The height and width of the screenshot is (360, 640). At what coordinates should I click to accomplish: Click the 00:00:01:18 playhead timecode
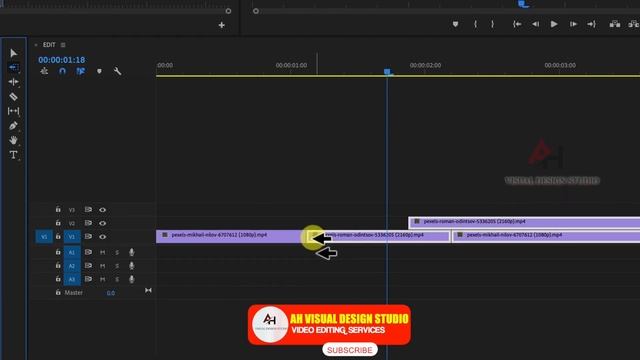(x=62, y=60)
